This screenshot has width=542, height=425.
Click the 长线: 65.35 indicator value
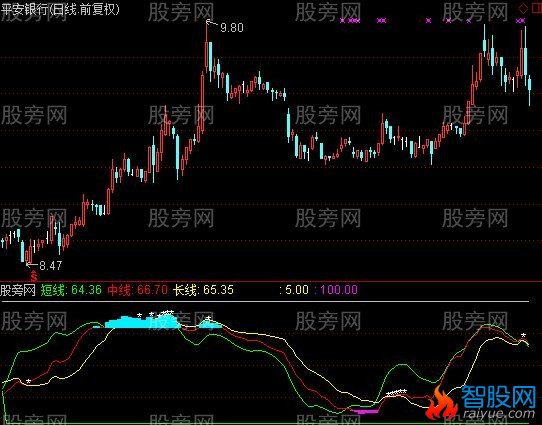coord(203,290)
